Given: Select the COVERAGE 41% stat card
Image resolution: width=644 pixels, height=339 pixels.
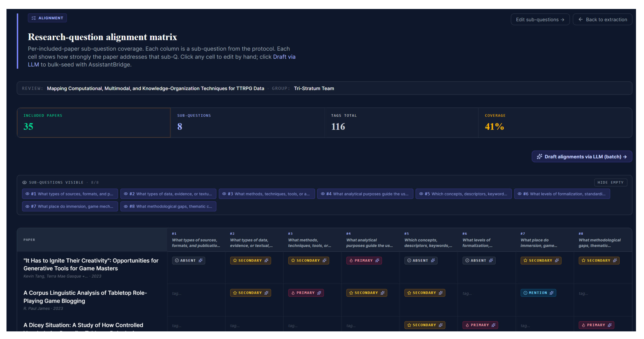Looking at the screenshot, I should click(x=555, y=123).
